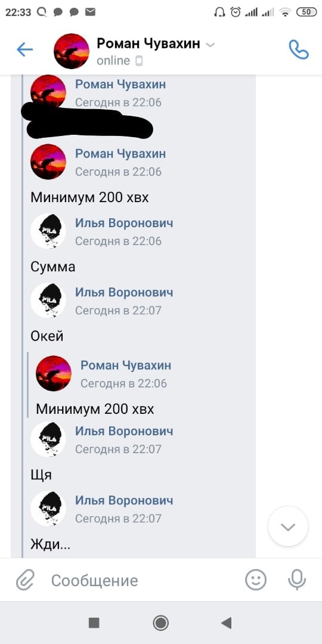
Task: Tap Илья Воронович avatar above Окей
Action: tap(48, 300)
